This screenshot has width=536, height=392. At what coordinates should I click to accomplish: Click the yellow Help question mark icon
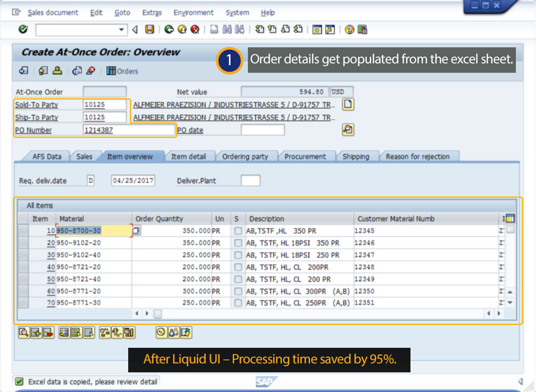[349, 30]
